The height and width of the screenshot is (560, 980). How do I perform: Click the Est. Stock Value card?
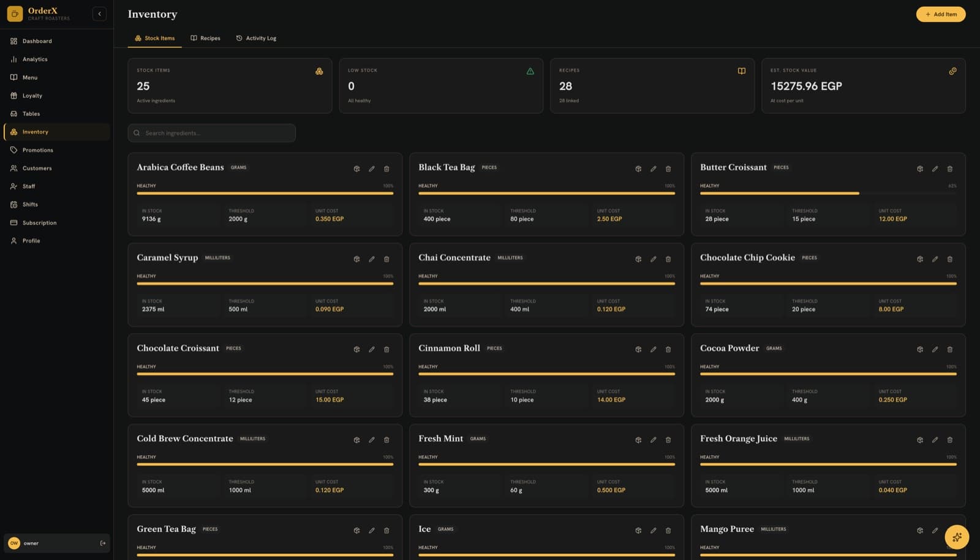[864, 86]
